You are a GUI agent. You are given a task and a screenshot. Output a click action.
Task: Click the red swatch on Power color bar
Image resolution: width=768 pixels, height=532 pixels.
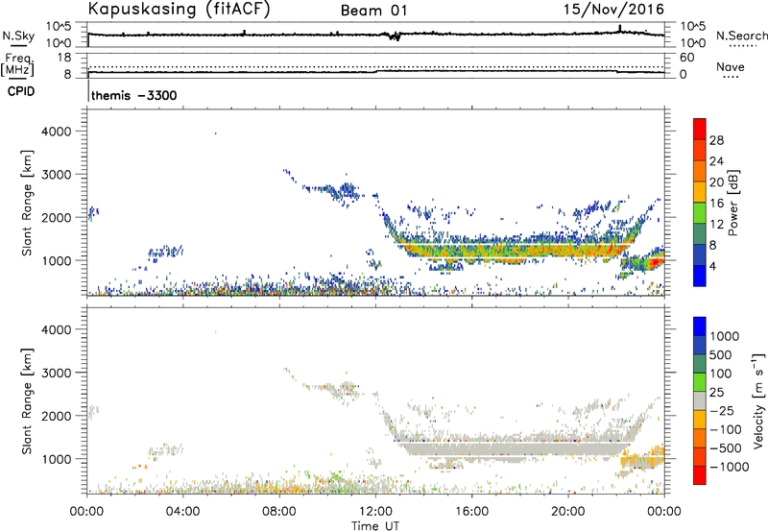tap(700, 129)
